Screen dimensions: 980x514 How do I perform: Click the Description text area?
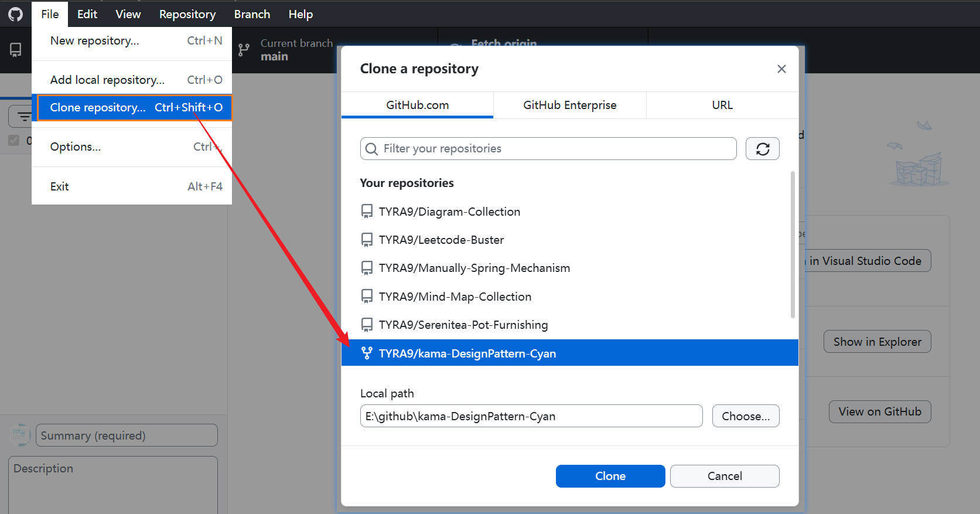113,485
